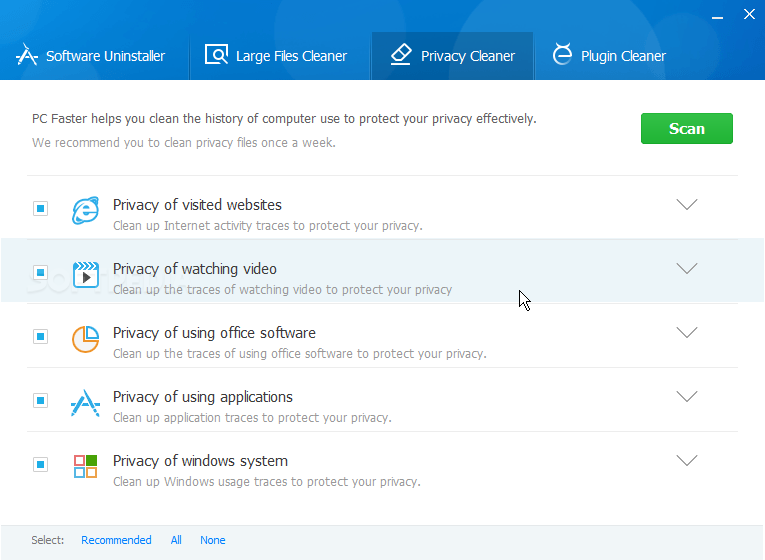
Task: Select the Recommended link
Action: click(116, 540)
